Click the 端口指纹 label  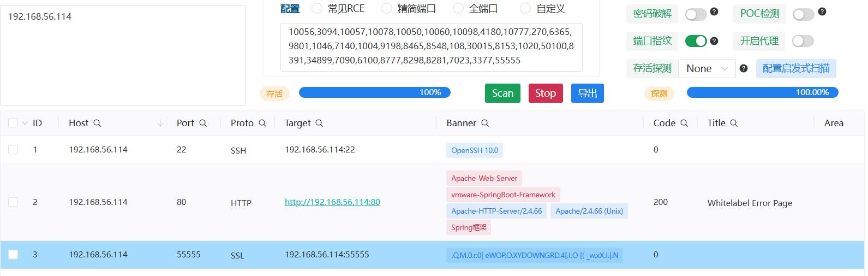[652, 41]
